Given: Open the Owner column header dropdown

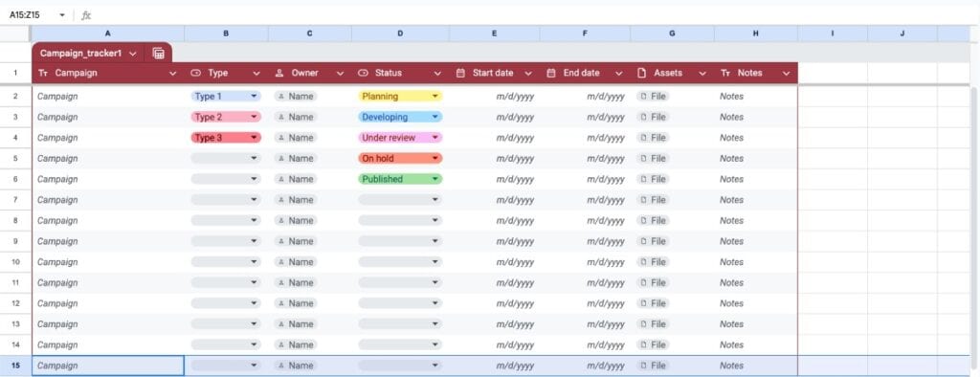Looking at the screenshot, I should (x=341, y=73).
